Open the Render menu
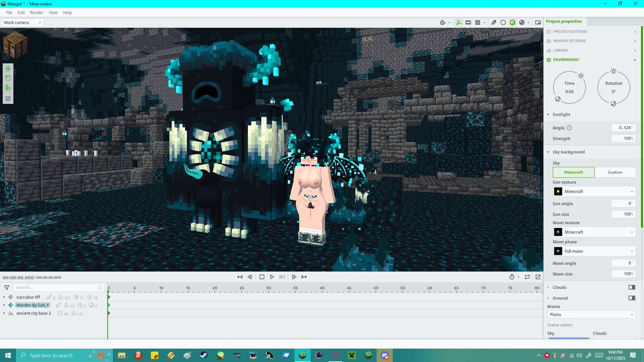Viewport: 644px width, 362px height. [37, 12]
